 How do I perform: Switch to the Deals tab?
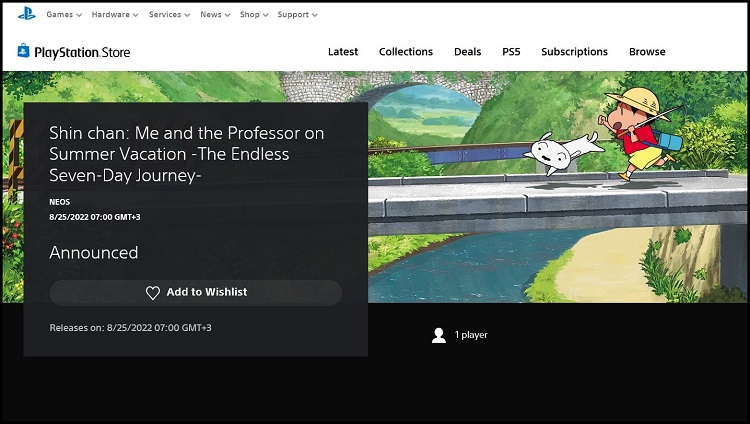pyautogui.click(x=467, y=52)
